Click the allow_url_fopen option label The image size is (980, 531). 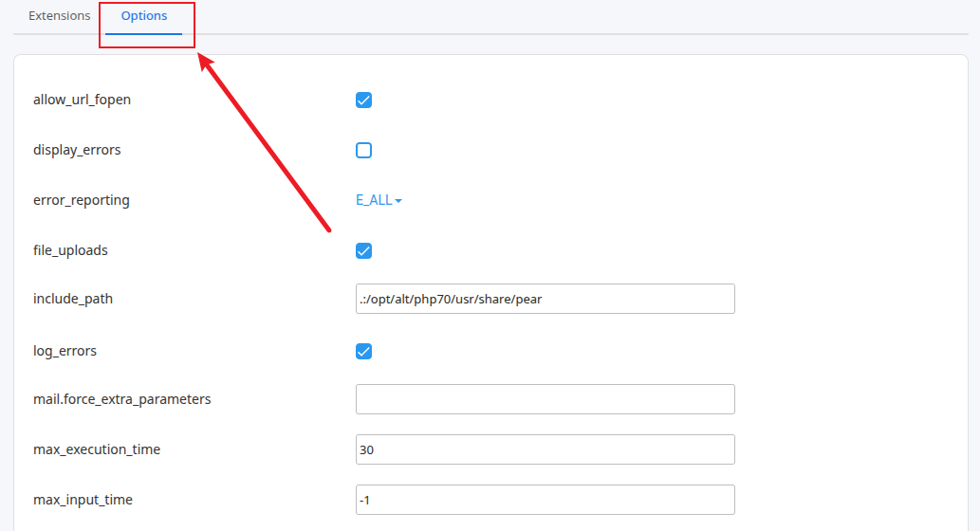point(82,100)
